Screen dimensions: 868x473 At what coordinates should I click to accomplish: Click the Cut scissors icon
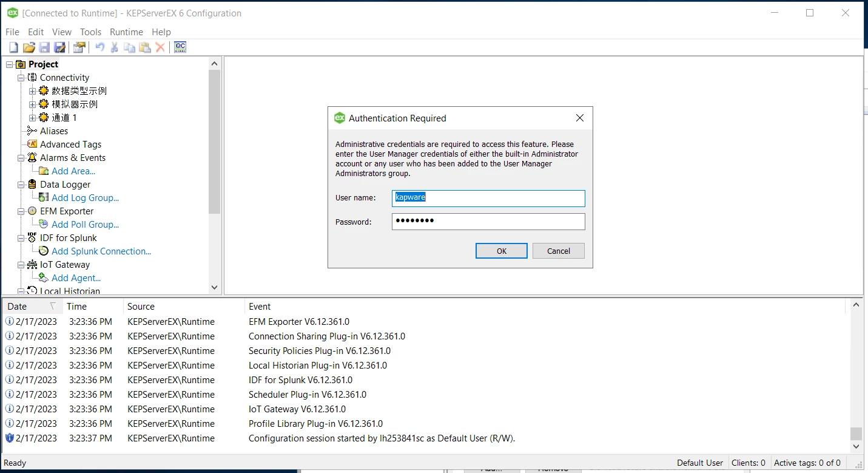coord(114,47)
